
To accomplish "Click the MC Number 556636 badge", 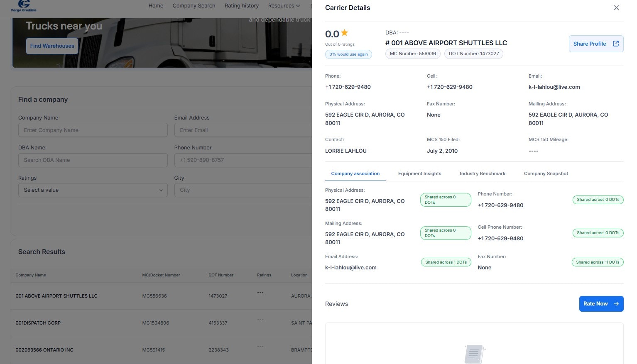I will 413,54.
